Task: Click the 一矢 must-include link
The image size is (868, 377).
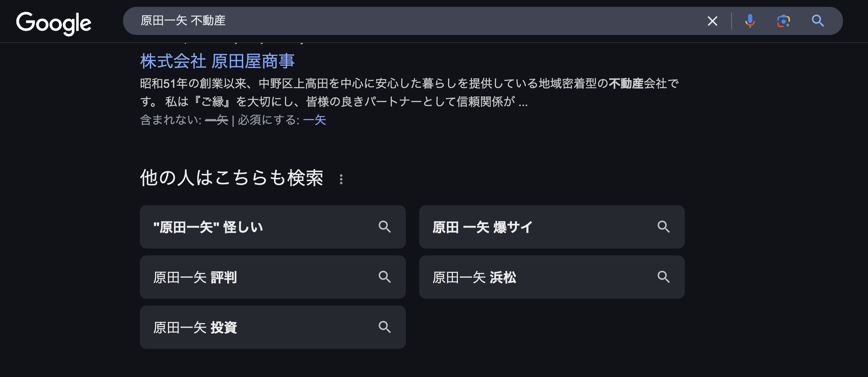Action: pos(315,120)
